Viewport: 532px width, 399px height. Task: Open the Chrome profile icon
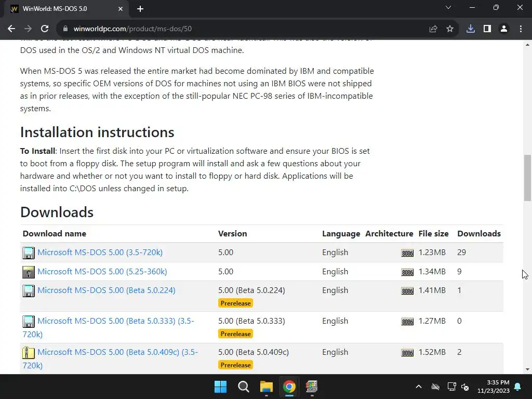pyautogui.click(x=504, y=29)
